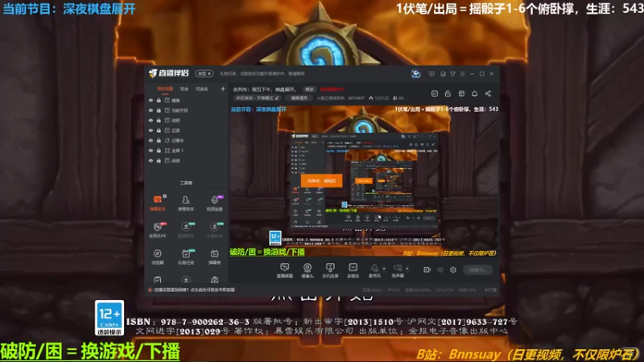Image resolution: width=644 pixels, height=362 pixels.
Task: Click the popularity count 122132
Action: click(378, 98)
